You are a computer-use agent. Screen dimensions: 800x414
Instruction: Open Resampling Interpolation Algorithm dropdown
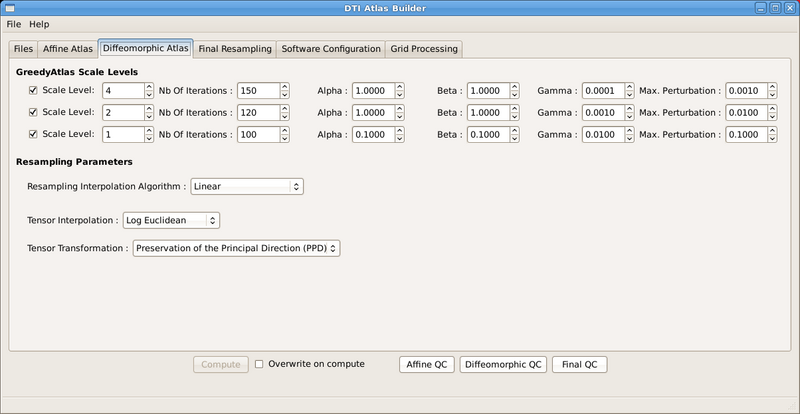point(247,186)
